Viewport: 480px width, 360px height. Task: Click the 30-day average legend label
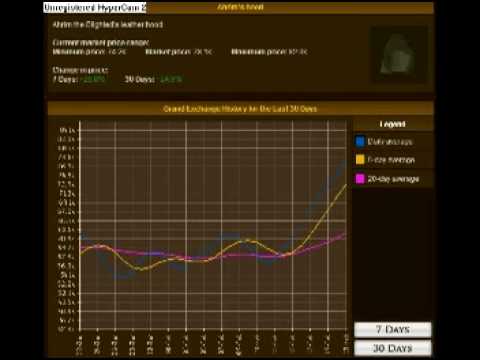(x=393, y=179)
